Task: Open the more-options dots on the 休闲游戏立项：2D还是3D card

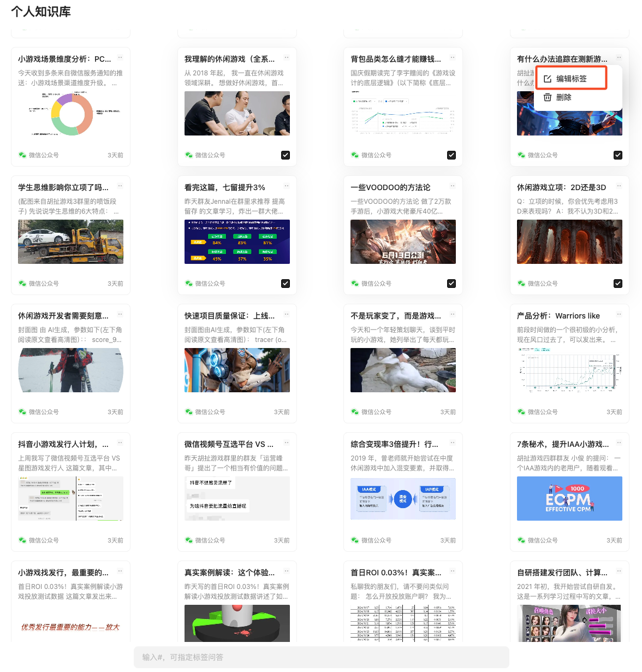Action: point(619,186)
